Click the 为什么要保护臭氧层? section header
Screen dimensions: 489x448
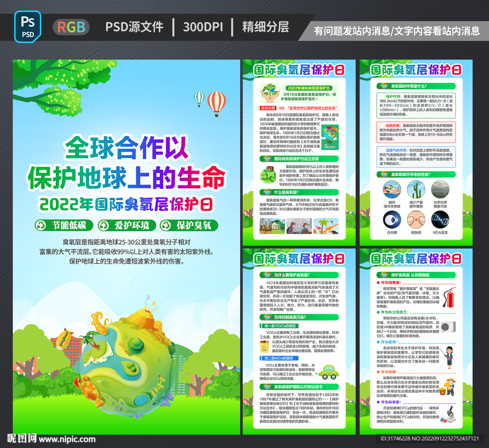(x=299, y=275)
